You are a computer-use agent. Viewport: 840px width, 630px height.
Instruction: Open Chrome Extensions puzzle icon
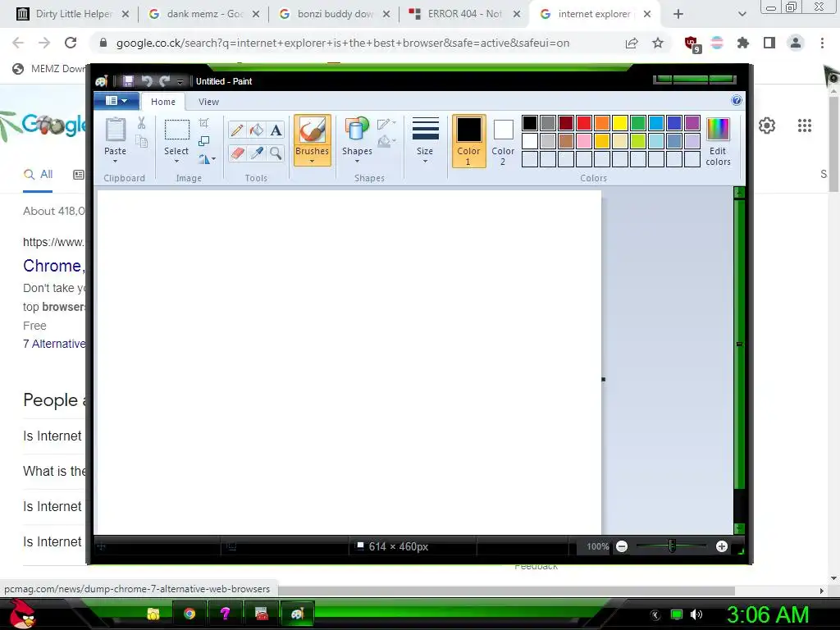click(x=743, y=43)
